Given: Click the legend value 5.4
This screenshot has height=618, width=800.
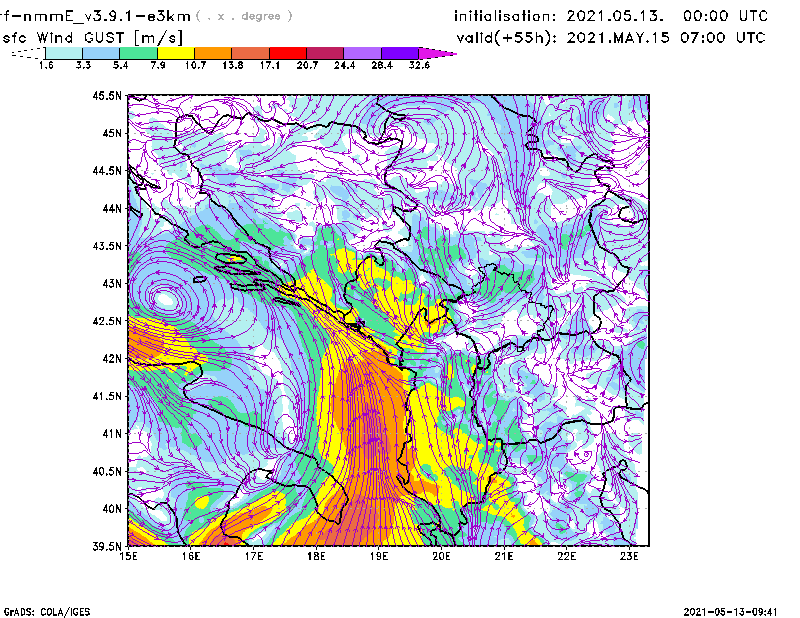Looking at the screenshot, I should pos(120,65).
